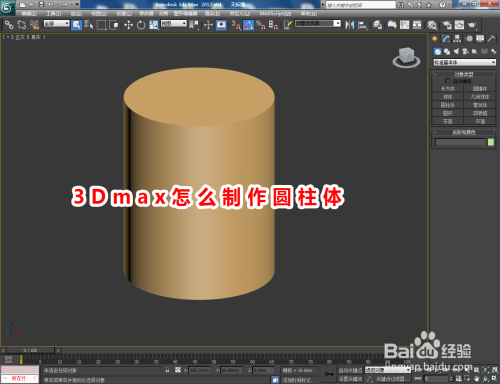Open the MAXScript menu
The image size is (500, 384).
tap(275, 14)
